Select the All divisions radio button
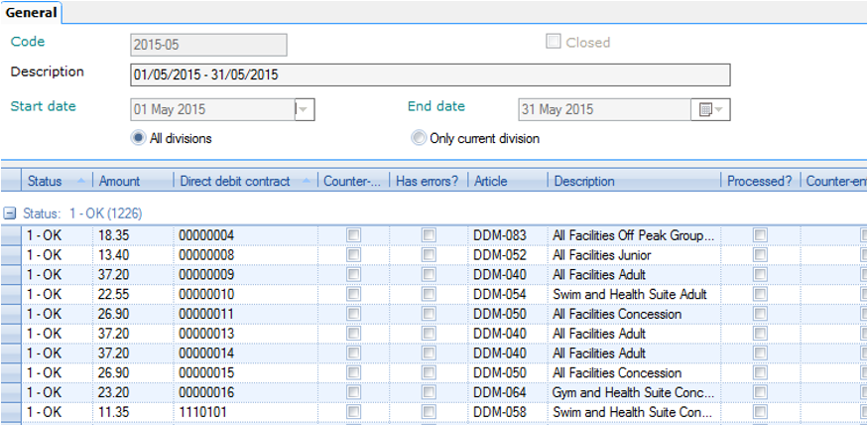The height and width of the screenshot is (426, 868). click(x=139, y=138)
